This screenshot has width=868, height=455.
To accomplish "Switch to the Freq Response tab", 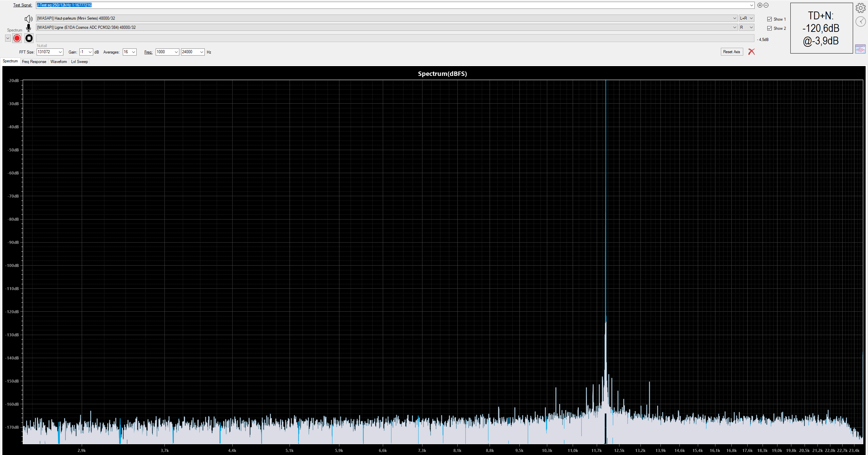I will pyautogui.click(x=34, y=62).
